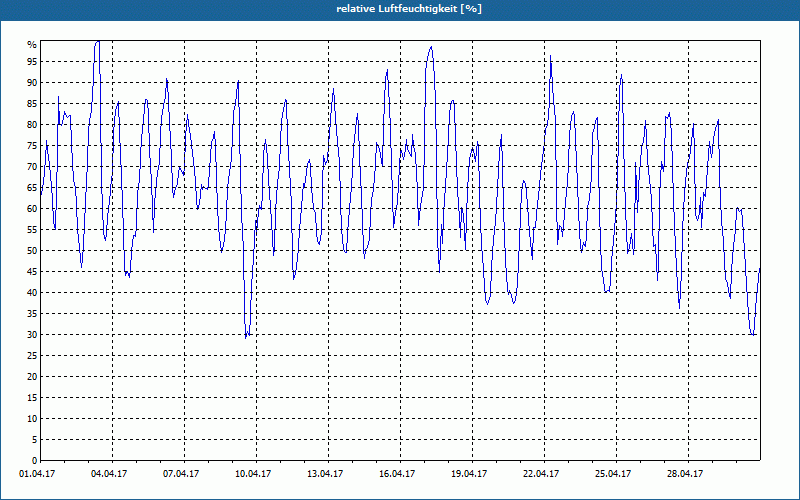
Task: Select the y-axis value '50'
Action: (32, 251)
